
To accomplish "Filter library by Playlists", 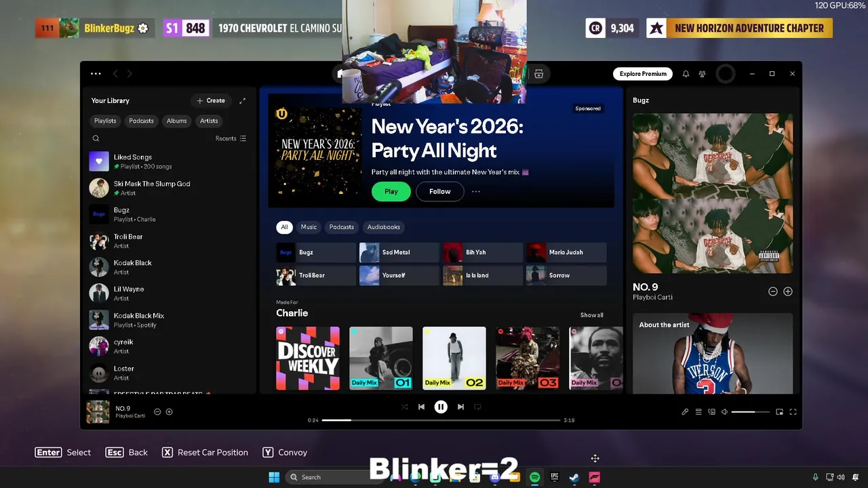I will point(105,121).
